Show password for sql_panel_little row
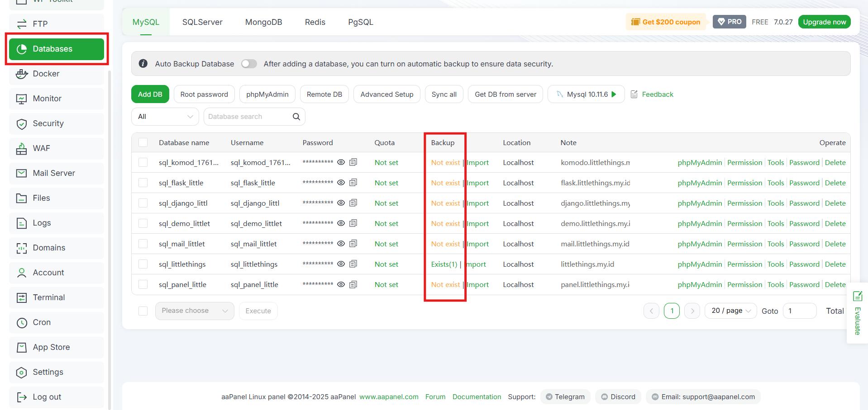This screenshot has height=410, width=868. [341, 284]
